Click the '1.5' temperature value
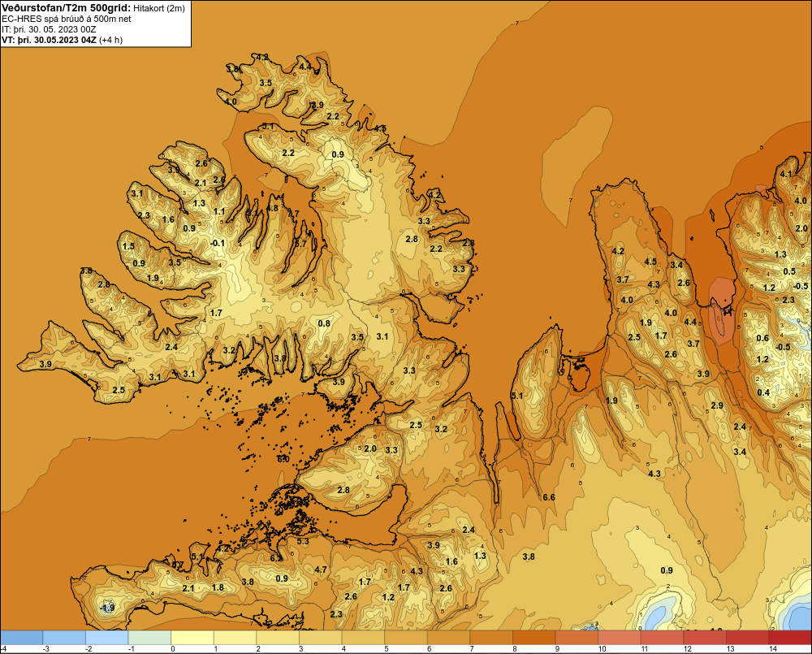 (x=128, y=246)
